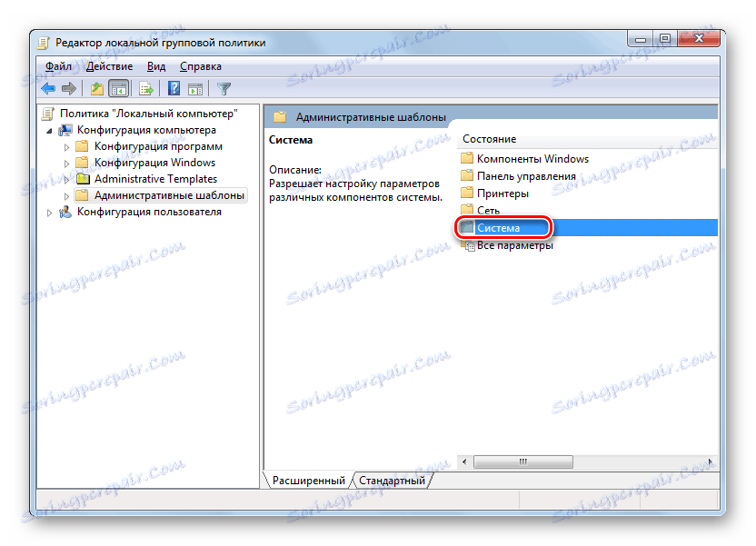
Task: Switch to the Стандартный tab
Action: [392, 481]
